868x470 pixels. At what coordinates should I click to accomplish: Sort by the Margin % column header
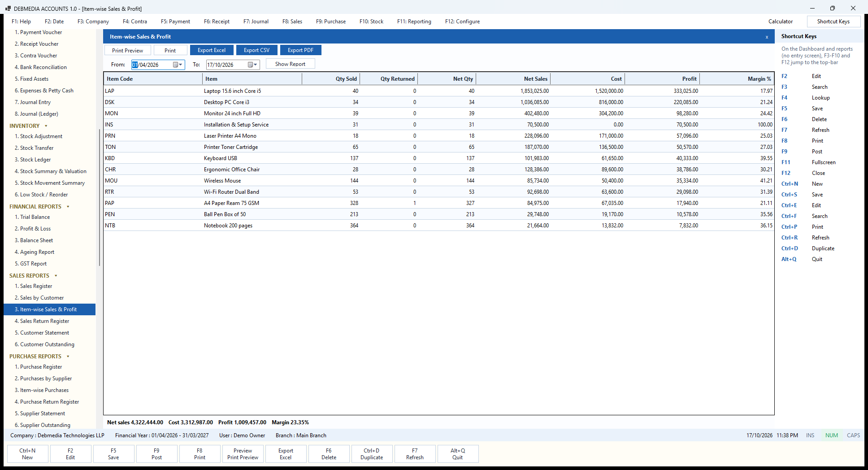[x=737, y=79]
